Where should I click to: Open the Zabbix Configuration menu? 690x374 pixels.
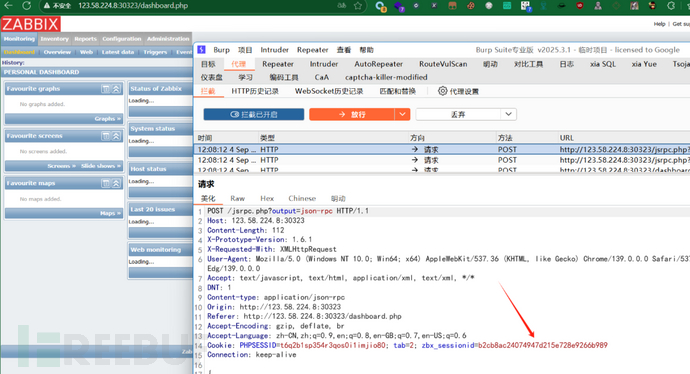coord(122,39)
